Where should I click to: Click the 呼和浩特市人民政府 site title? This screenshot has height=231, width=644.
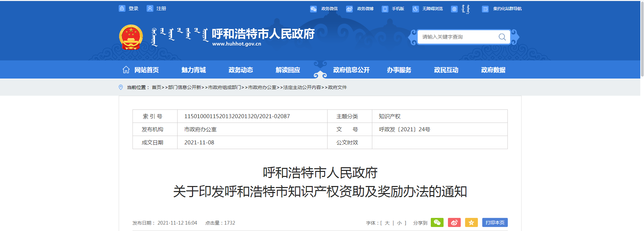click(263, 34)
